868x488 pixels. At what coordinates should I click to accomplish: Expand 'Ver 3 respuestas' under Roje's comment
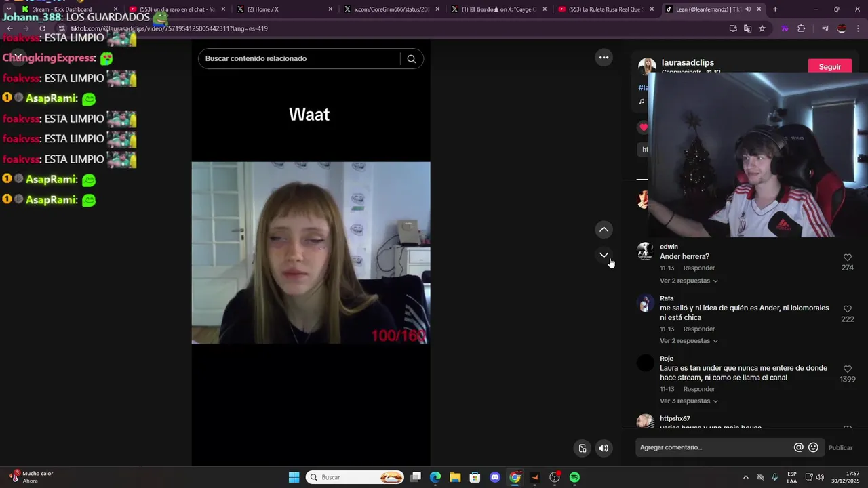689,401
